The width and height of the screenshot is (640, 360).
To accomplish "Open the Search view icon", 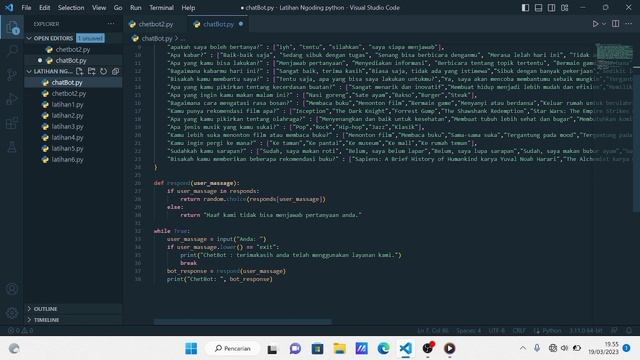I will click(12, 51).
